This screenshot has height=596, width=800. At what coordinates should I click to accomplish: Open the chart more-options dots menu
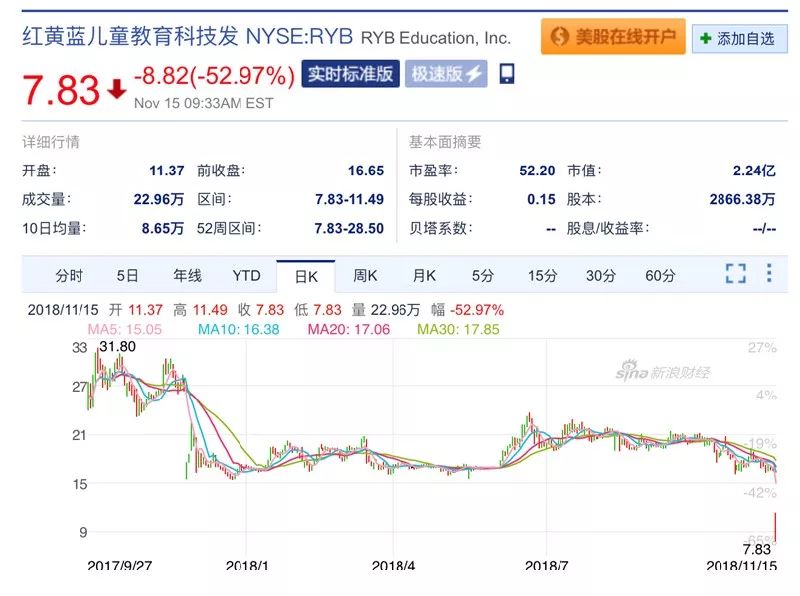point(769,273)
